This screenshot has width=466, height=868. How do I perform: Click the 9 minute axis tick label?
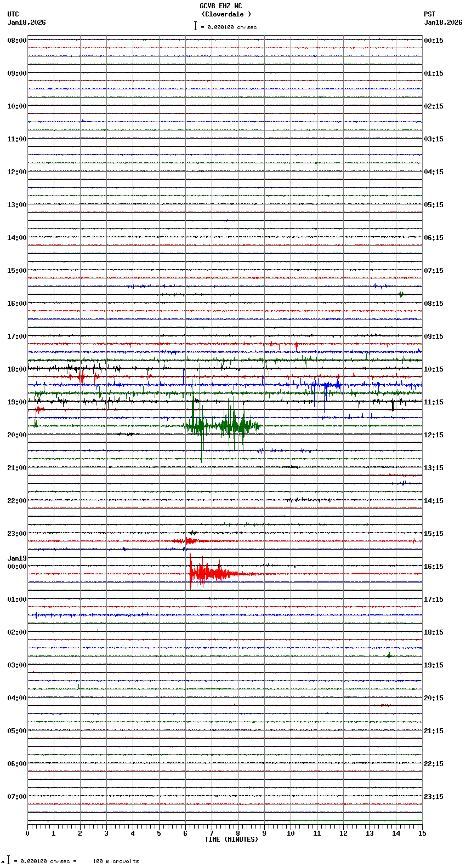pos(264,833)
